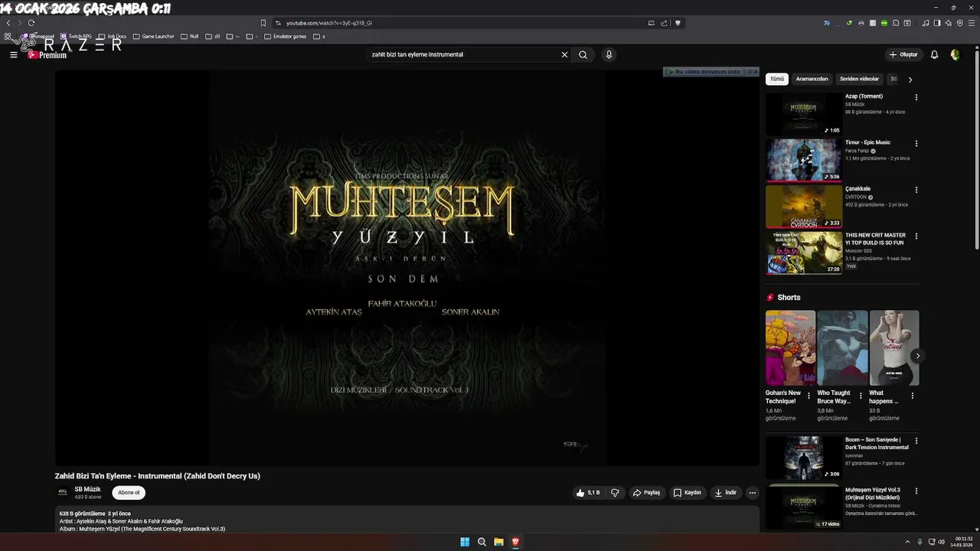Open the Windows clock and date flyout

tap(963, 542)
